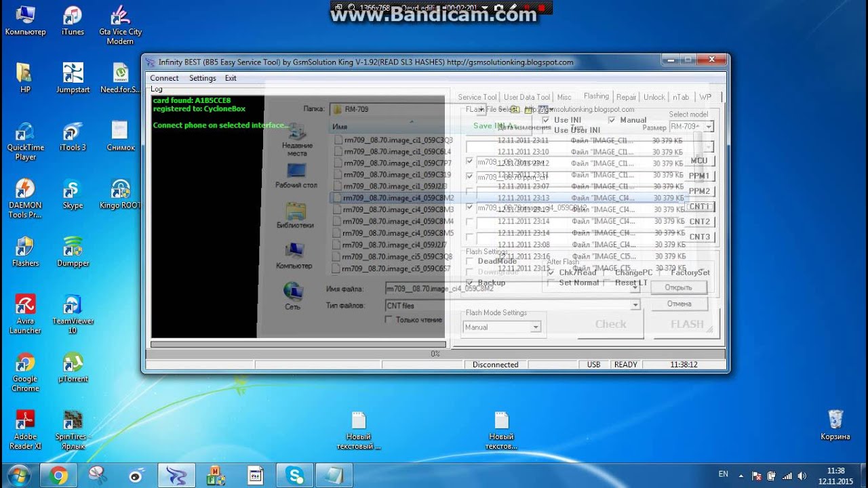Open Сеть in file dialog sidebar
Image resolution: width=868 pixels, height=488 pixels.
[293, 296]
